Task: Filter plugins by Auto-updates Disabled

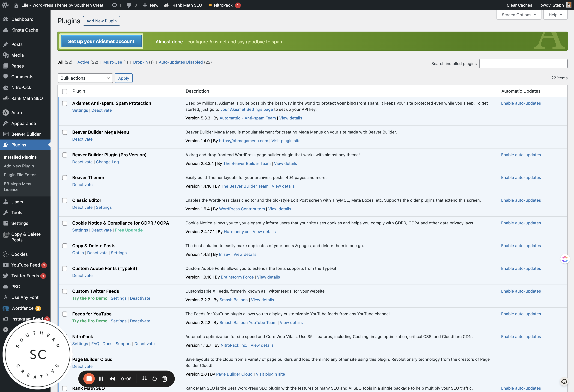Action: [181, 62]
